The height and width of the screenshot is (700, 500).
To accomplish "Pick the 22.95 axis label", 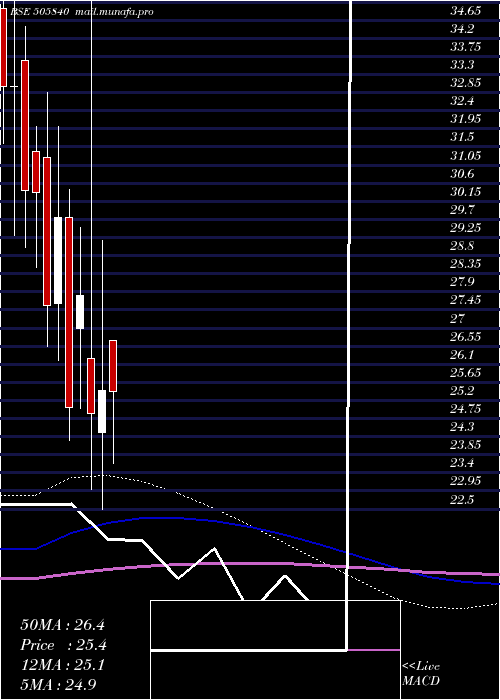I will (x=465, y=481).
